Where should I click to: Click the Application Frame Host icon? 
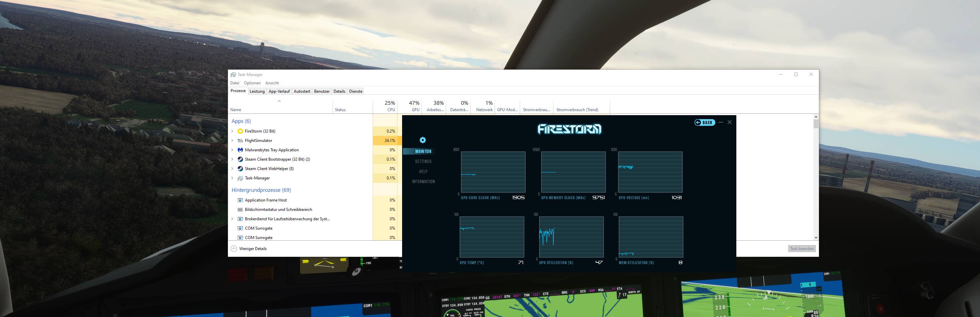pyautogui.click(x=240, y=200)
